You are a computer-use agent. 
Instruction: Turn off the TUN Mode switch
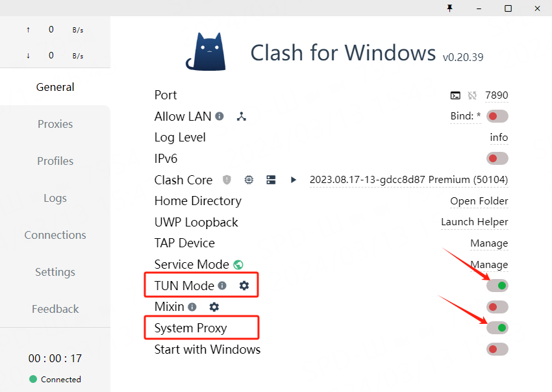(497, 286)
